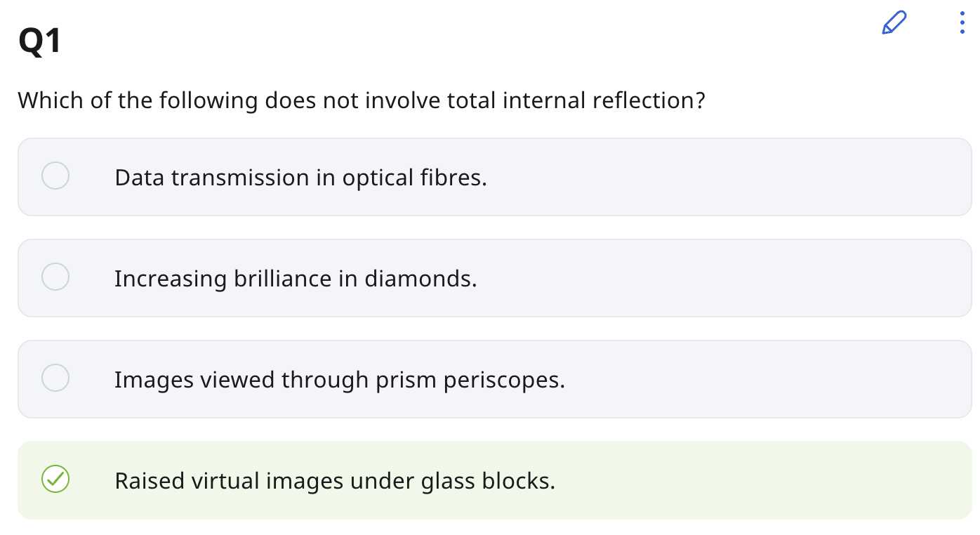The height and width of the screenshot is (535, 980).
Task: Click empty area of green highlighted answer card
Action: (x=737, y=480)
